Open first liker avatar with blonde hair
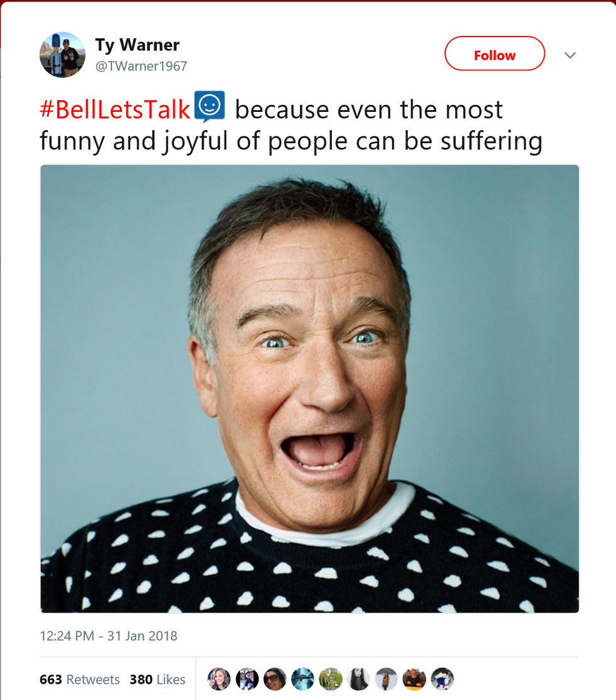 point(219,679)
